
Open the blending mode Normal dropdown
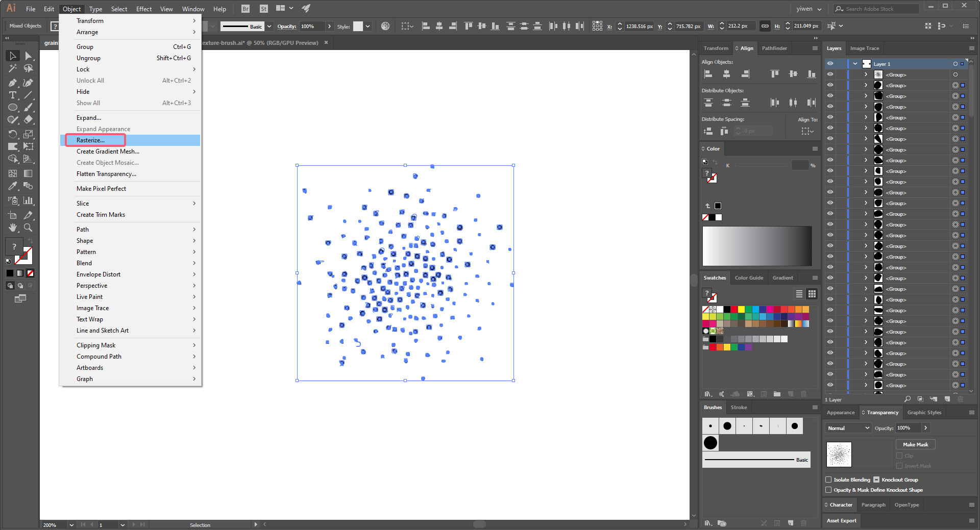(848, 428)
